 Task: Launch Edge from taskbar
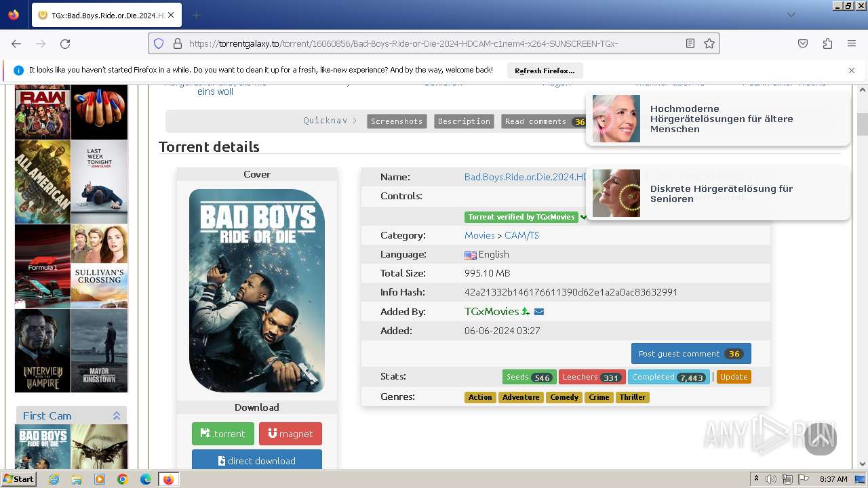[145, 479]
